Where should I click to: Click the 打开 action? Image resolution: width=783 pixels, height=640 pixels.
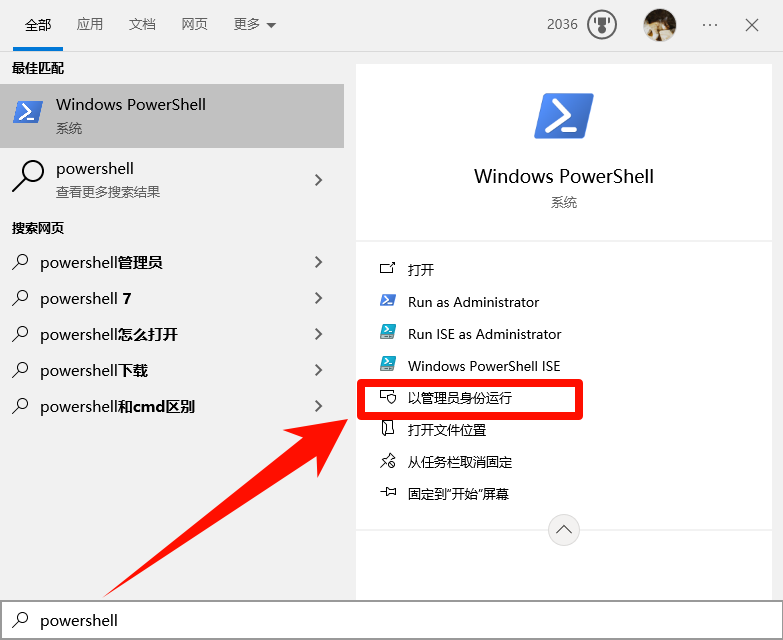pyautogui.click(x=421, y=270)
